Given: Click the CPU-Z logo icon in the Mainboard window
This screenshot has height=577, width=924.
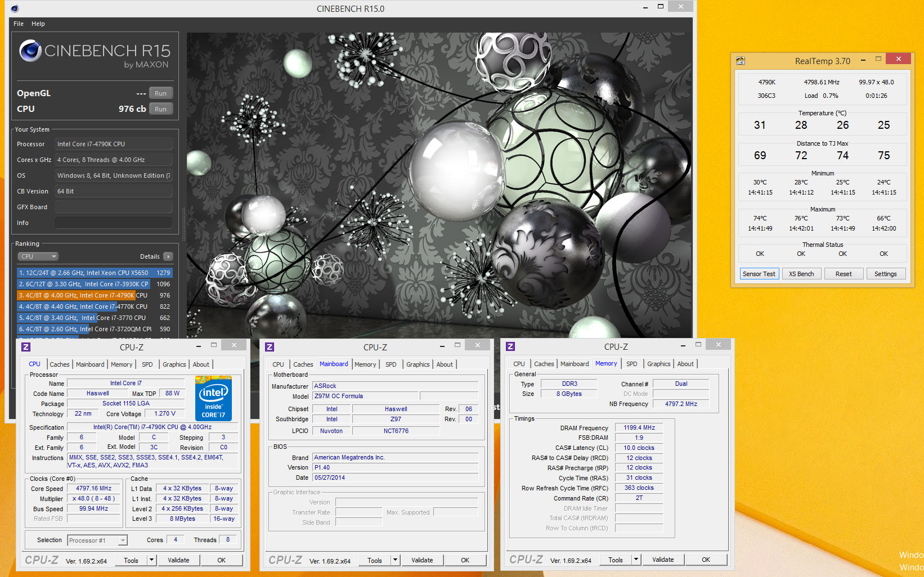Looking at the screenshot, I should [x=270, y=347].
